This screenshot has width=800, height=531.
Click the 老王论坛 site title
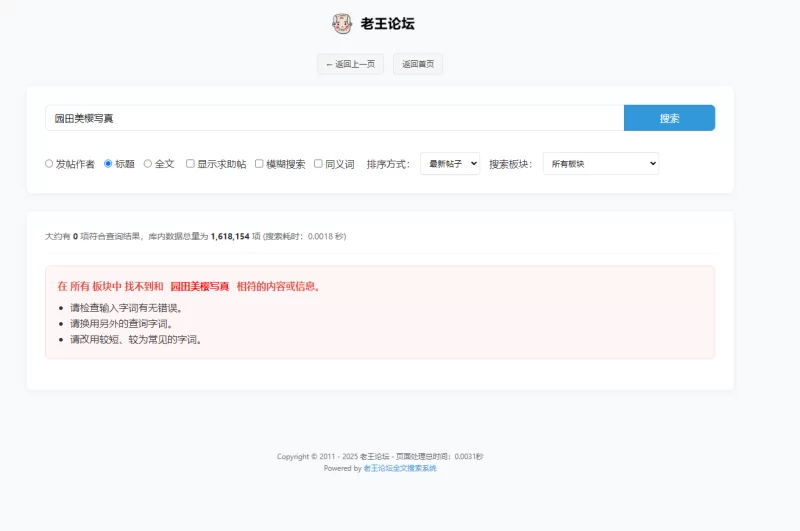click(x=387, y=23)
